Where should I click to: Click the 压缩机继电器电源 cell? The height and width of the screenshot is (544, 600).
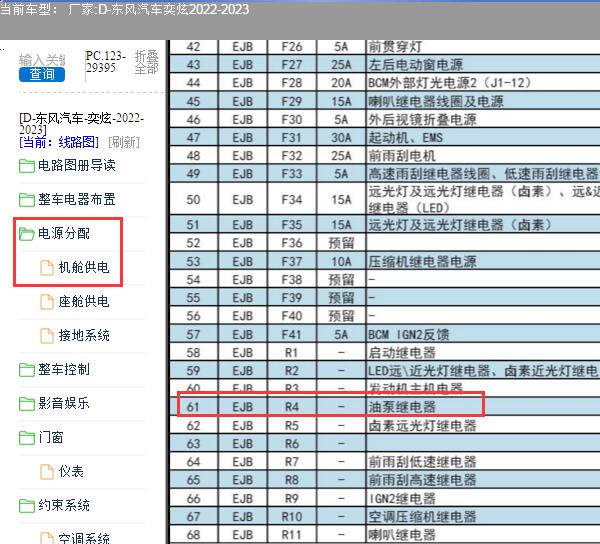tap(483, 262)
